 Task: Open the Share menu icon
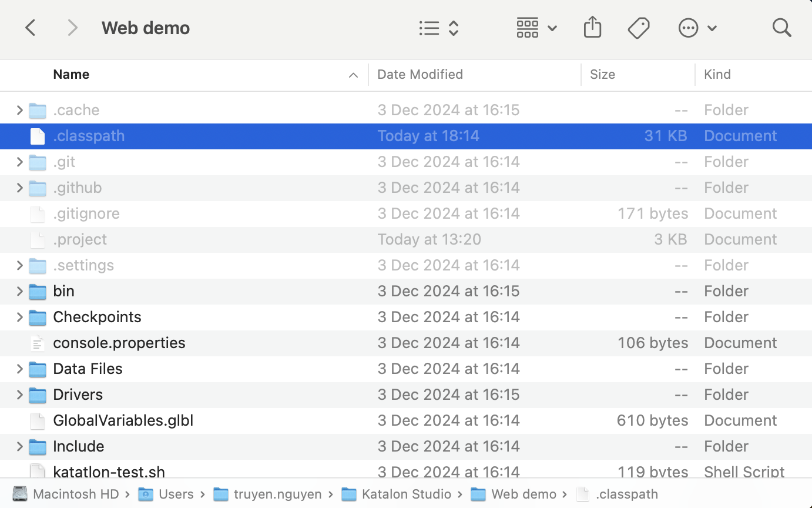[592, 28]
